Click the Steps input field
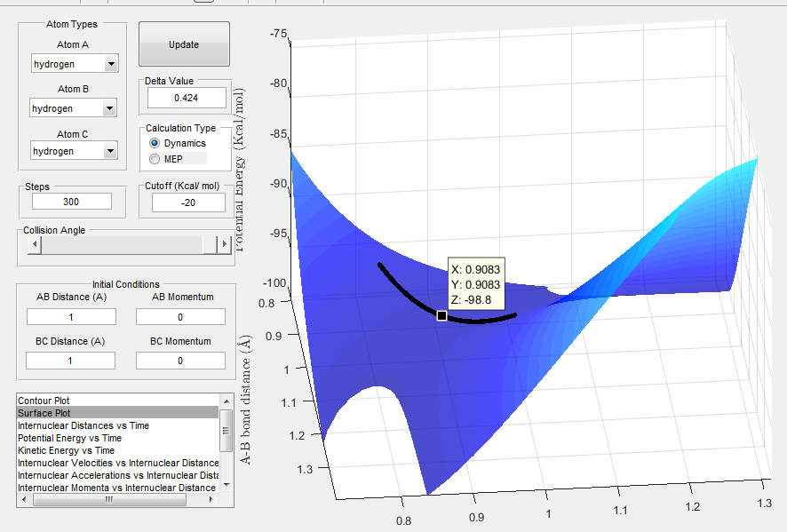The image size is (787, 532). click(72, 202)
